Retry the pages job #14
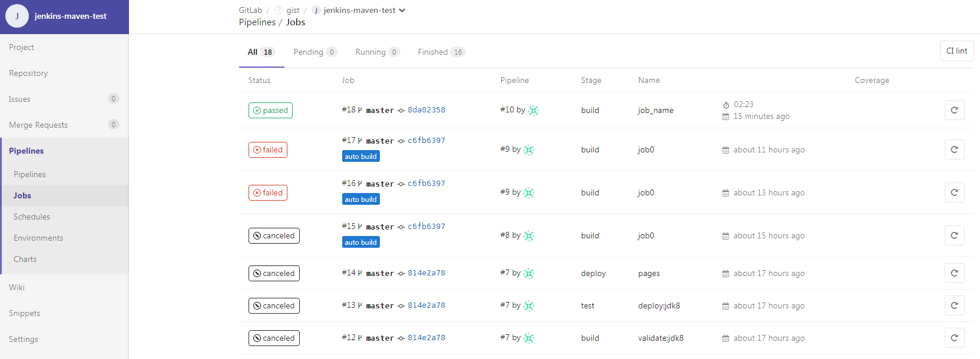 (x=954, y=273)
